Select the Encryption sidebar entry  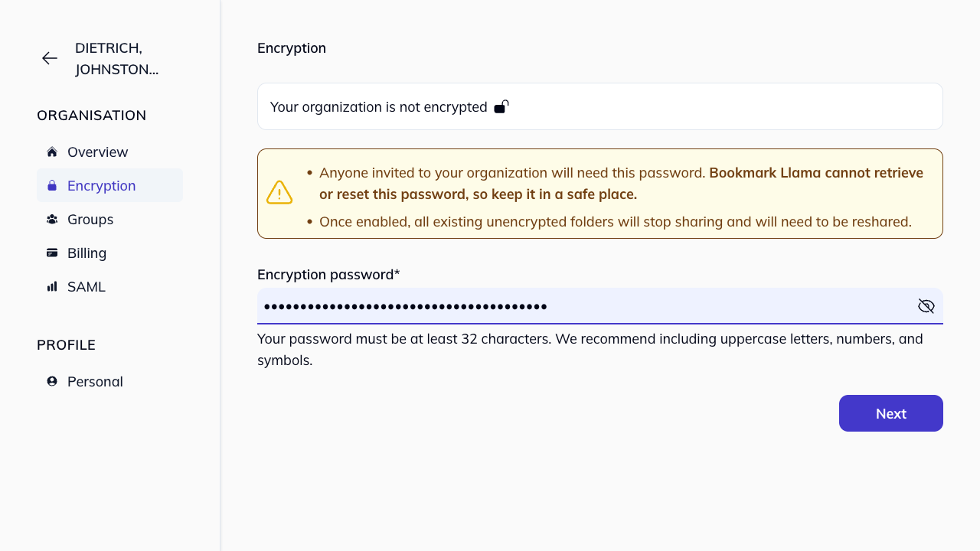[101, 185]
